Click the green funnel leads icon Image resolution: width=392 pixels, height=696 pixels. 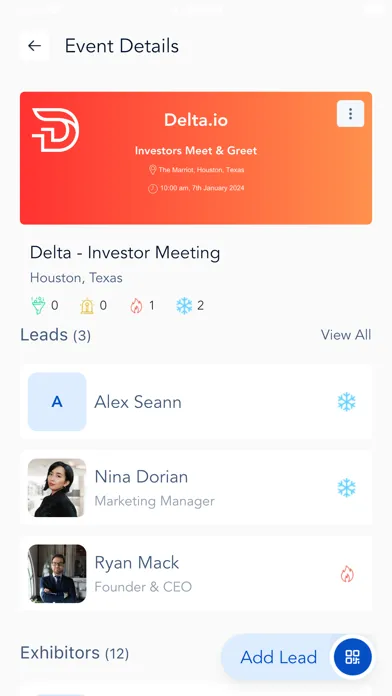[x=38, y=305]
